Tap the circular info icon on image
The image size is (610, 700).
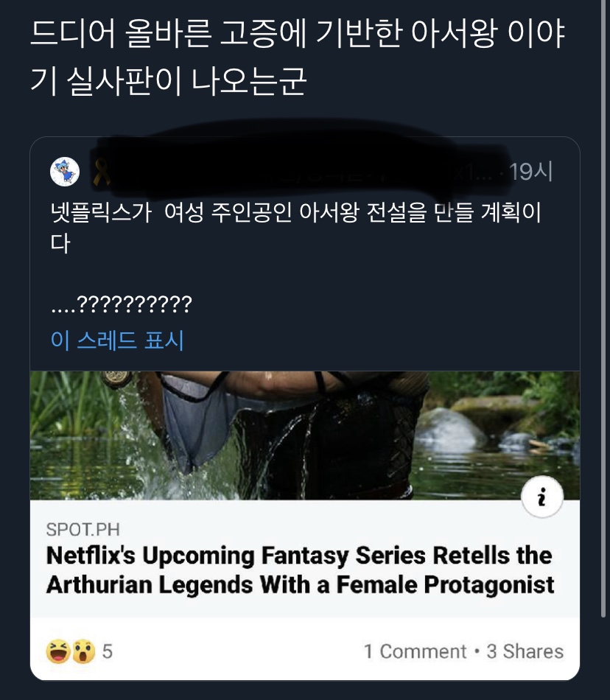pyautogui.click(x=541, y=497)
